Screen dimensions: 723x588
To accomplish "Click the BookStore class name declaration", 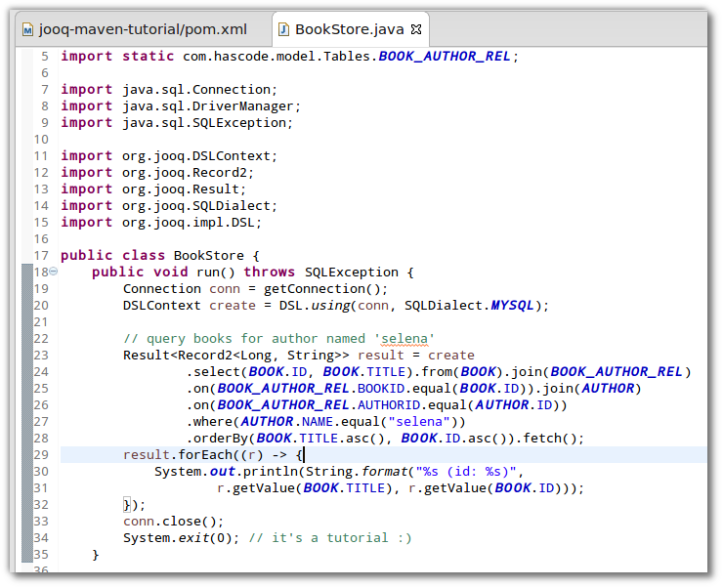I will click(x=208, y=255).
